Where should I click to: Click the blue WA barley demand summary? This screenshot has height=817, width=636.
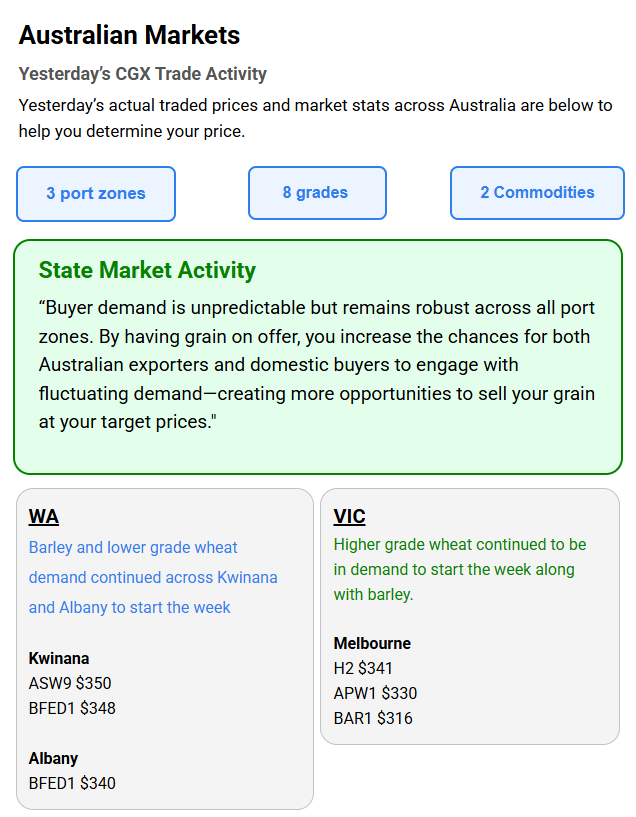point(153,577)
